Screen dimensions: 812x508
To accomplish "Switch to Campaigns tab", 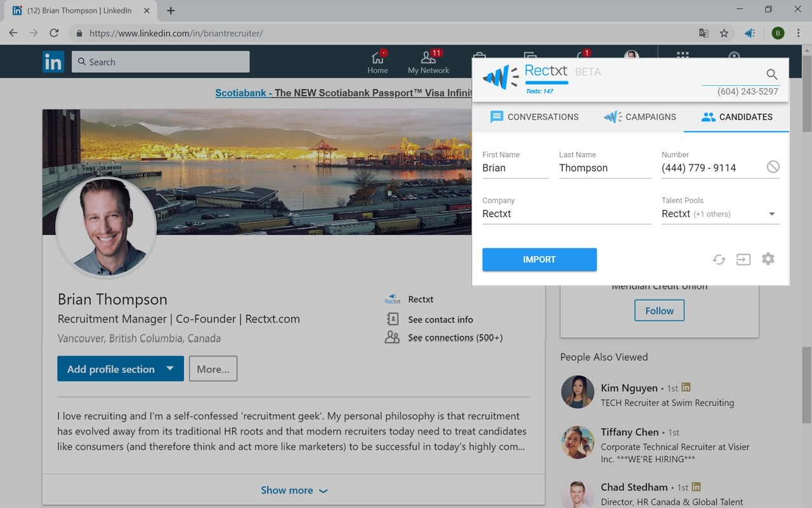I will tap(639, 117).
